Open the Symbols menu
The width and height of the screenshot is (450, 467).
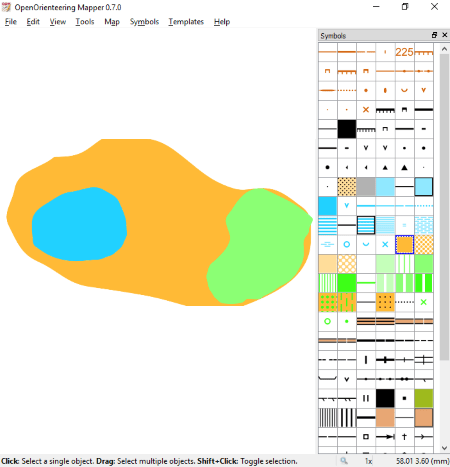[x=144, y=22]
